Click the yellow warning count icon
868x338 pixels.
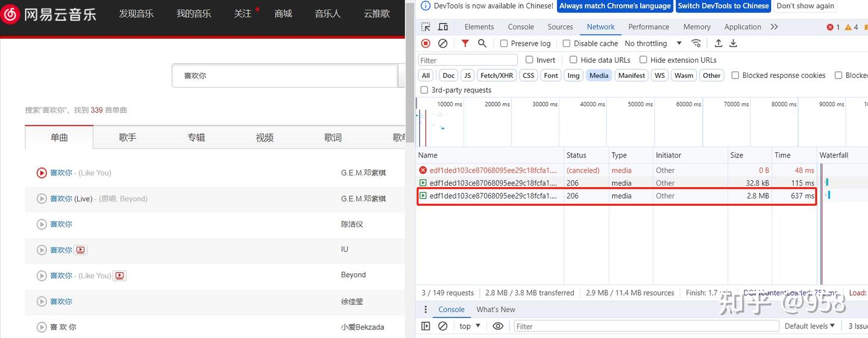848,27
